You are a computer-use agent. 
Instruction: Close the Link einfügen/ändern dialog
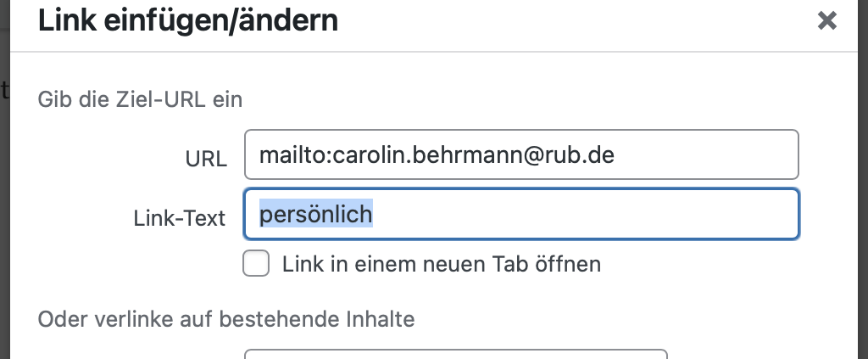826,21
